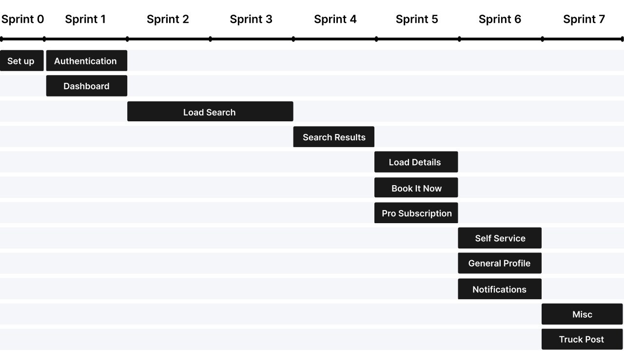
Task: Click the Load Search task bar
Action: 210,112
